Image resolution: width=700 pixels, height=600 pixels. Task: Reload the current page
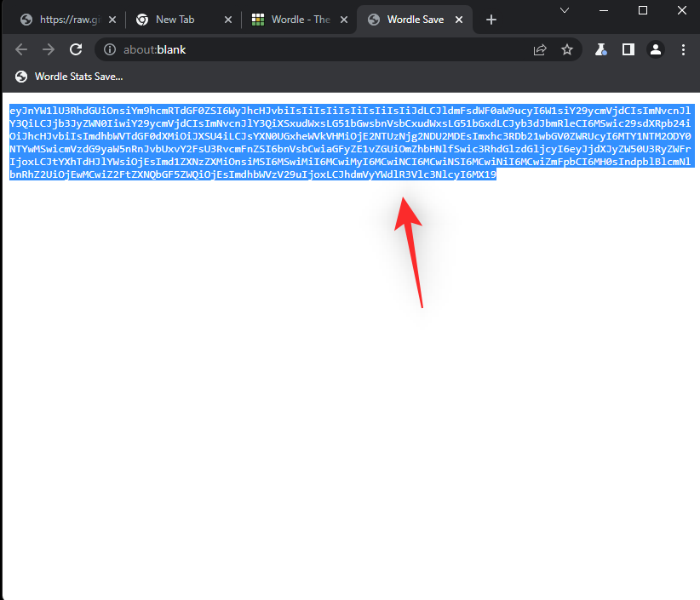(x=76, y=49)
